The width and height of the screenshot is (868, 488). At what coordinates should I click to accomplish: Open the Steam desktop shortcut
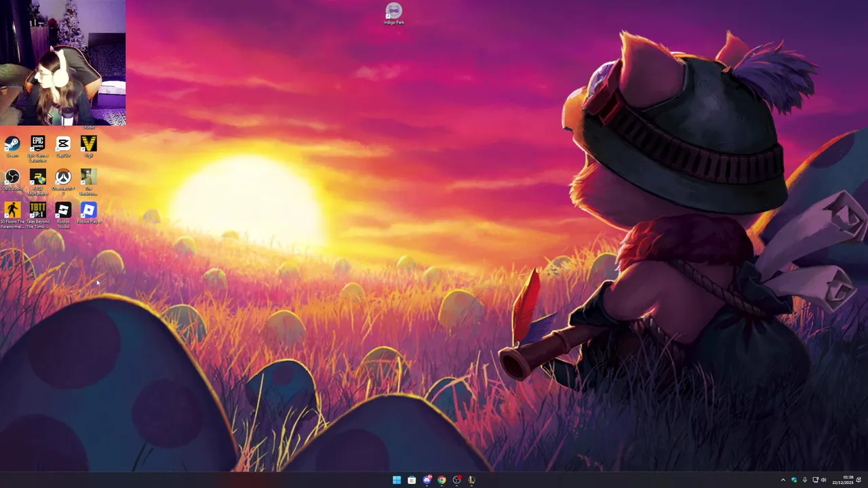12,146
